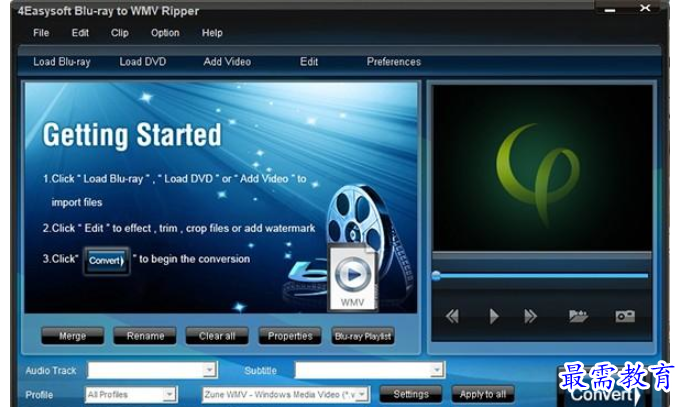The width and height of the screenshot is (683, 408).
Task: Click the 'to begin the conversion' text
Action: tap(194, 259)
